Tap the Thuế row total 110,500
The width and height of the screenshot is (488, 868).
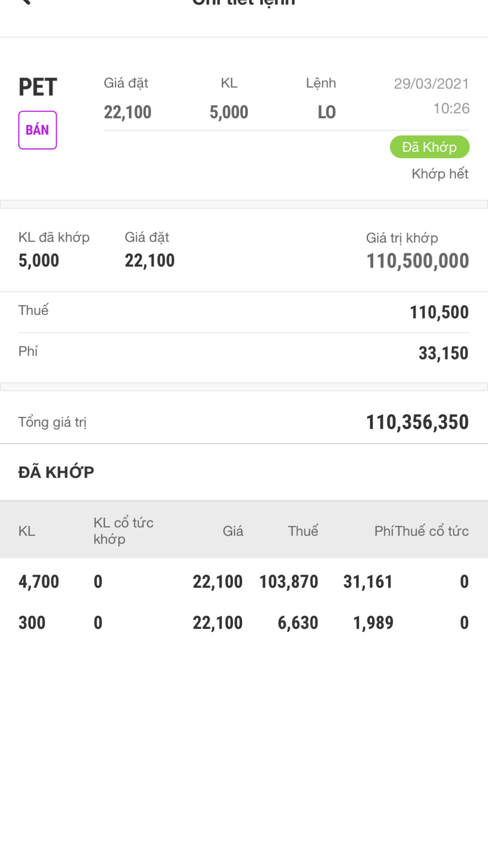(439, 312)
